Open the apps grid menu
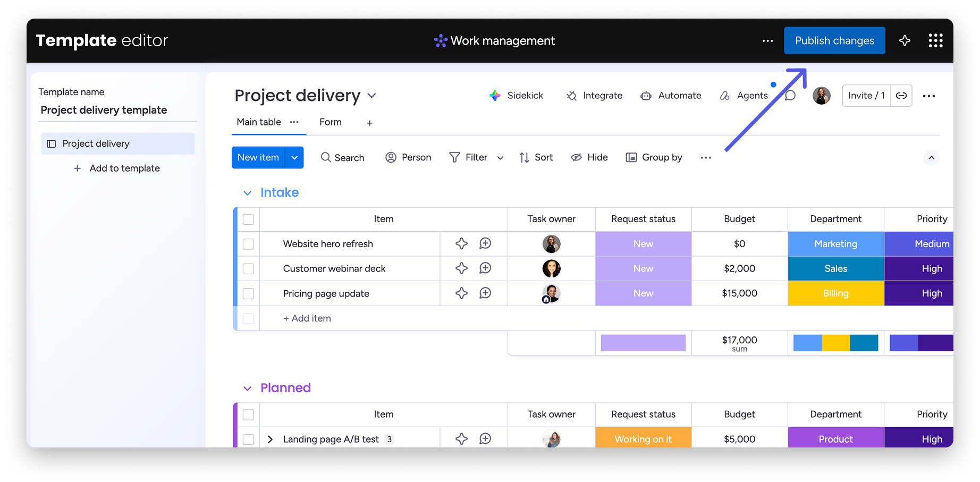980x482 pixels. [x=935, y=41]
